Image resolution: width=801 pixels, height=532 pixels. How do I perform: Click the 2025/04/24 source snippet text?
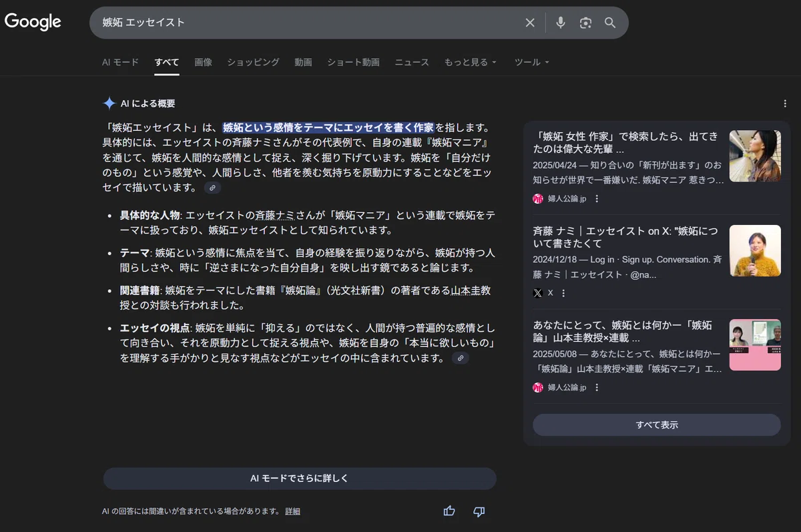(627, 172)
